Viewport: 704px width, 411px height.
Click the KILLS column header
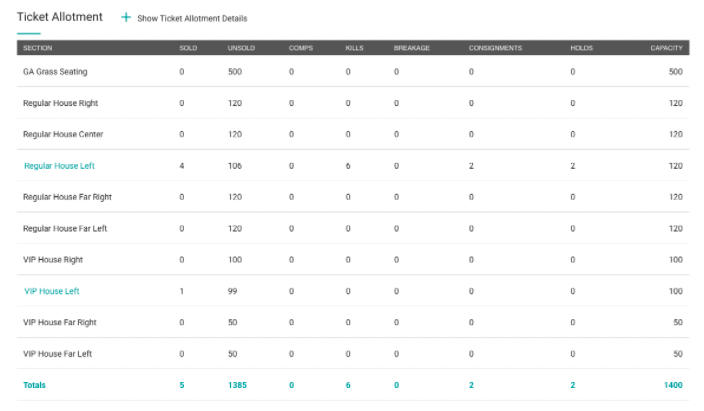354,48
